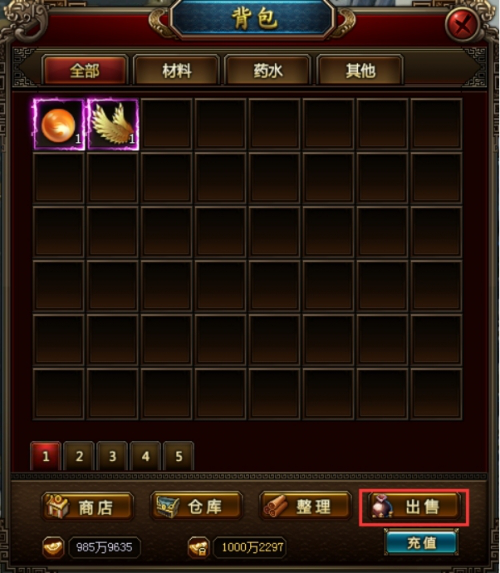Switch to the 全部 tab

tap(85, 70)
